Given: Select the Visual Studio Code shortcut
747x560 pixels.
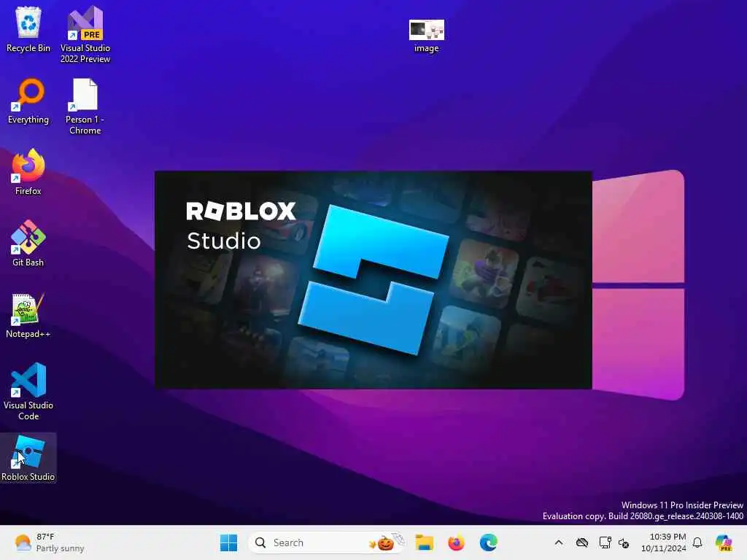Looking at the screenshot, I should (x=28, y=392).
